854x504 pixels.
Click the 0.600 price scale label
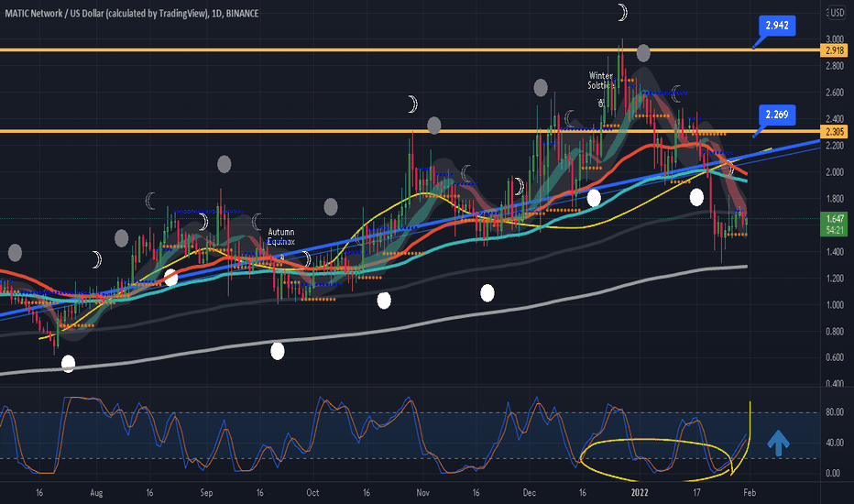click(835, 358)
